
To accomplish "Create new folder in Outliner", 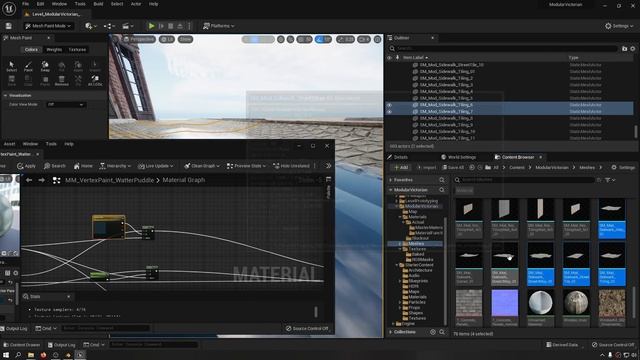I will click(x=624, y=49).
